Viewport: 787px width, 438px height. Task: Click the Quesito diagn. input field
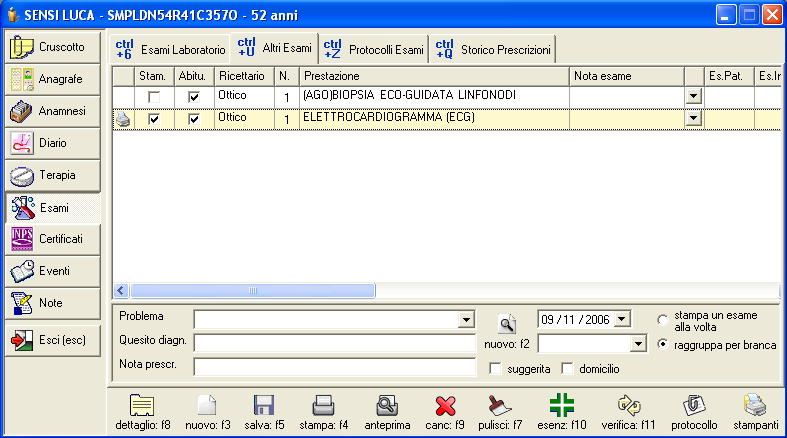pyautogui.click(x=335, y=343)
